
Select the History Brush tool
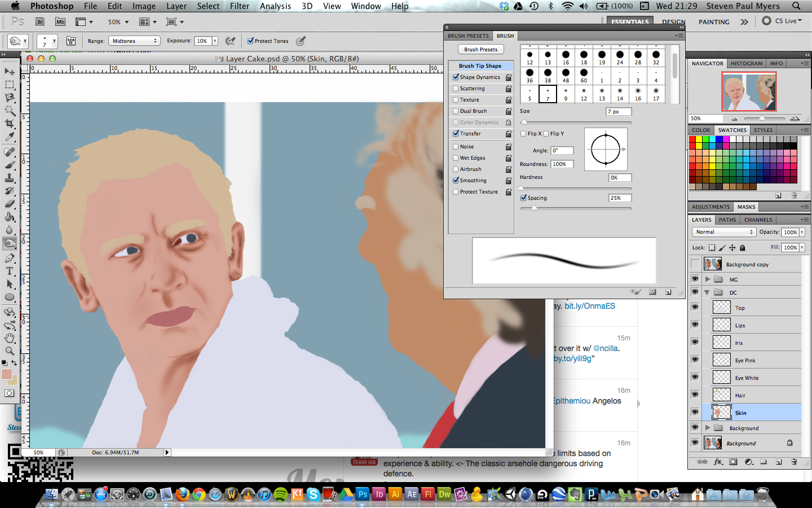(10, 191)
